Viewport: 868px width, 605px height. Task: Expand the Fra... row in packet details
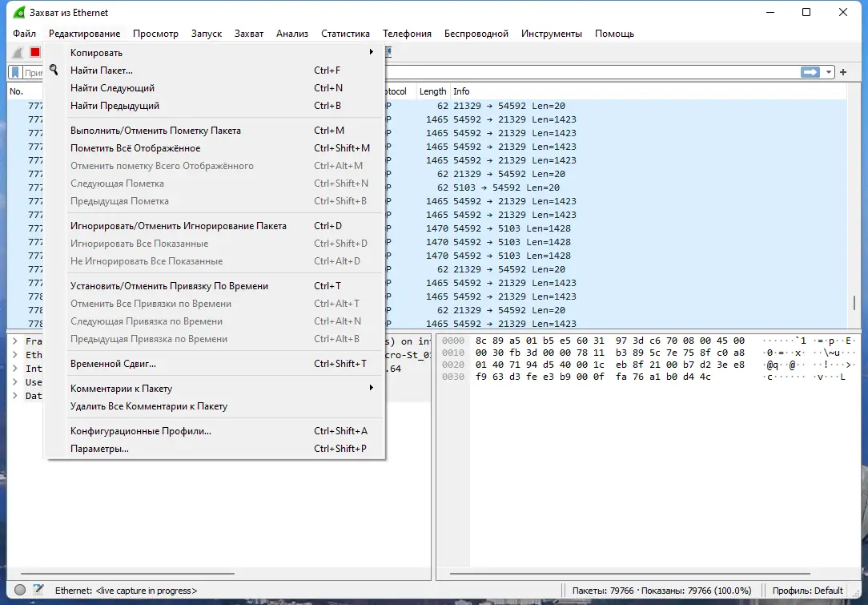click(15, 341)
